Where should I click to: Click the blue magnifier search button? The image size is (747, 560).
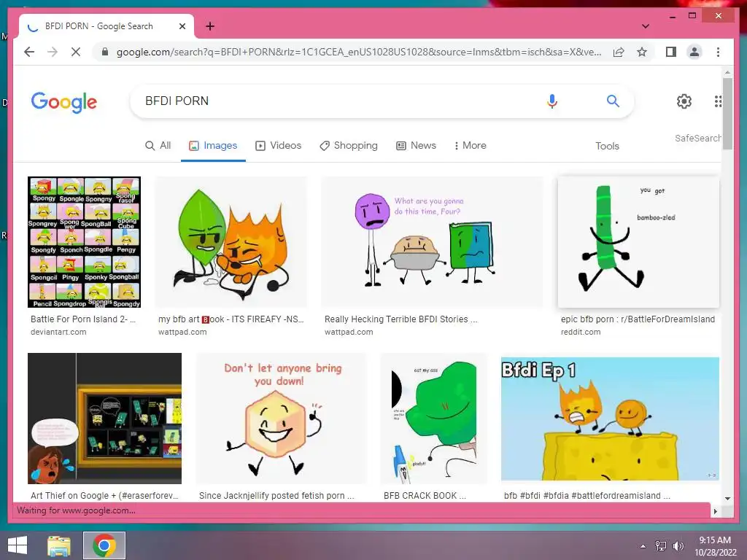[x=613, y=101]
